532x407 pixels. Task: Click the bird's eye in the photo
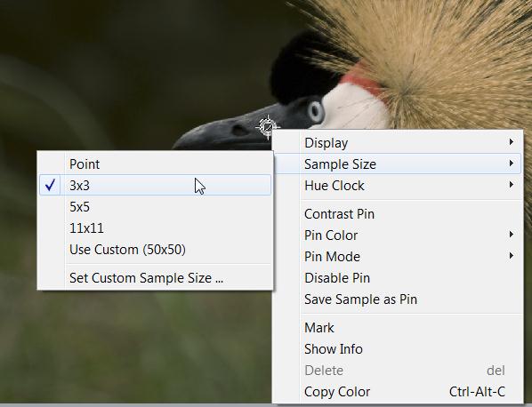point(316,111)
